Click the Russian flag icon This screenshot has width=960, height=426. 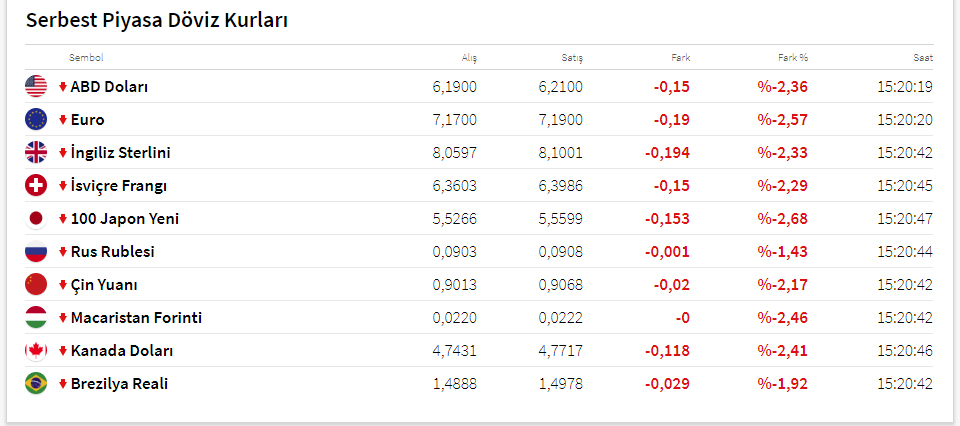pos(36,252)
